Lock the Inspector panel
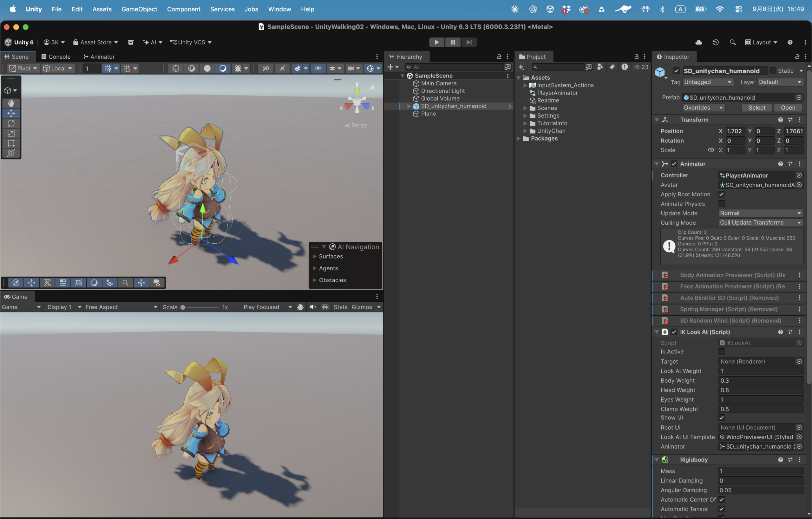The height and width of the screenshot is (519, 812). click(797, 57)
